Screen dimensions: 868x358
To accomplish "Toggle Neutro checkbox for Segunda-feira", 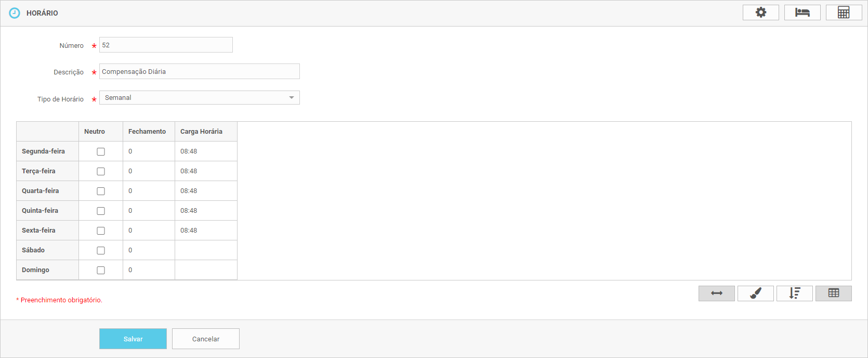I will click(x=101, y=152).
